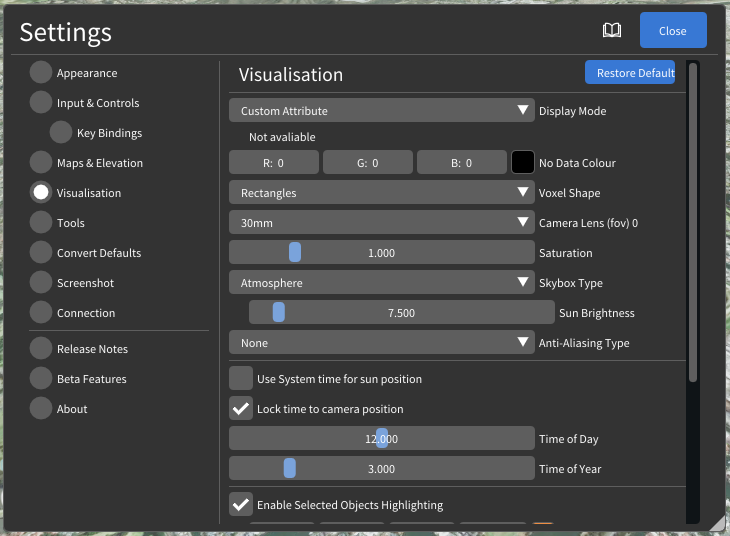Click the Screenshot settings circle icon
This screenshot has height=536, width=730.
click(41, 283)
